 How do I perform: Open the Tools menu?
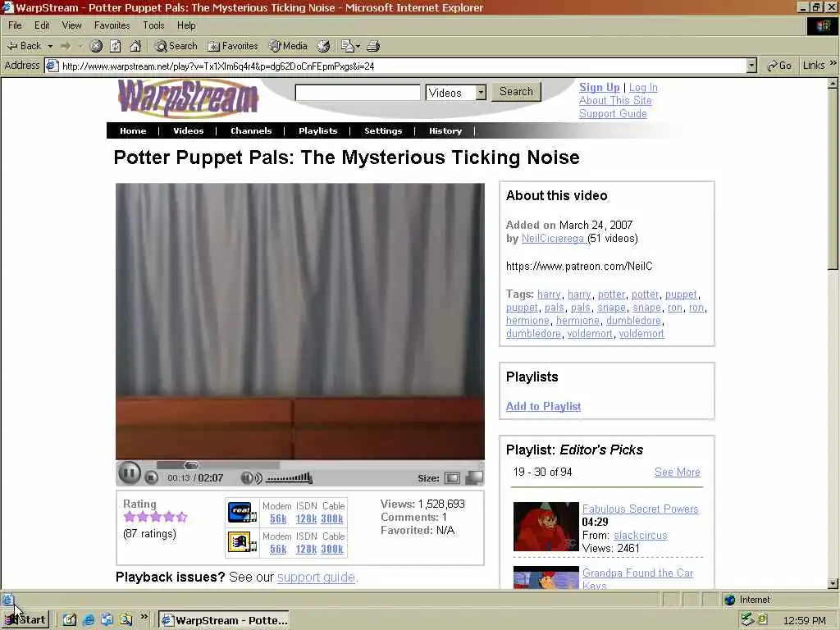[x=153, y=25]
